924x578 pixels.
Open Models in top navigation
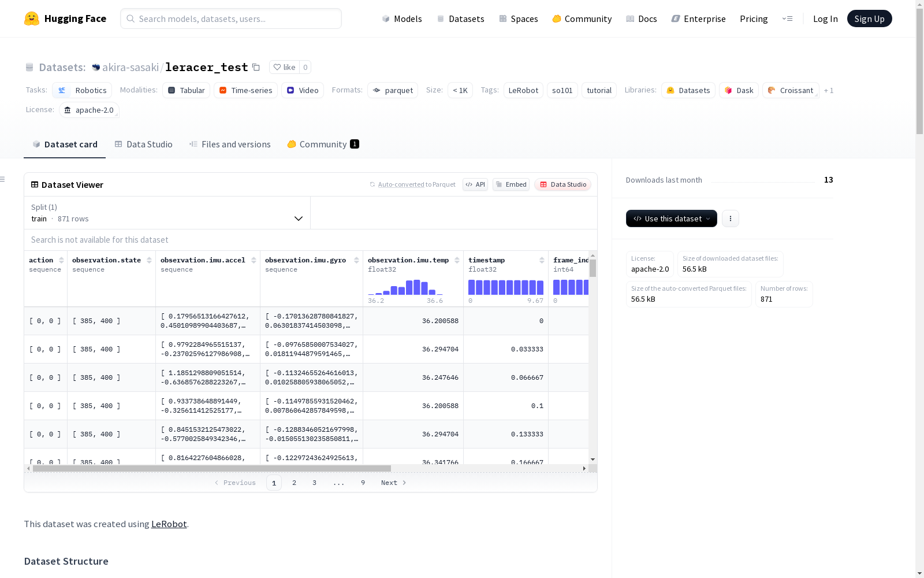402,18
